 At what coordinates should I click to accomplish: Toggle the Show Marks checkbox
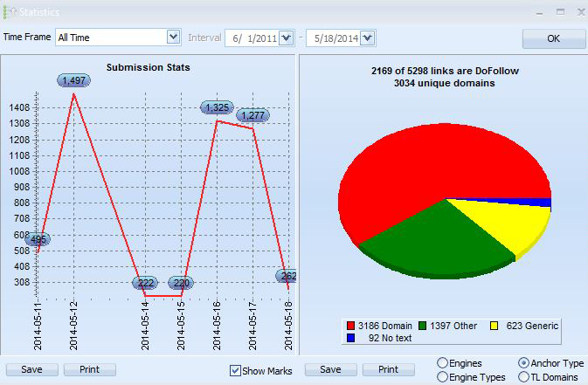coord(235,370)
